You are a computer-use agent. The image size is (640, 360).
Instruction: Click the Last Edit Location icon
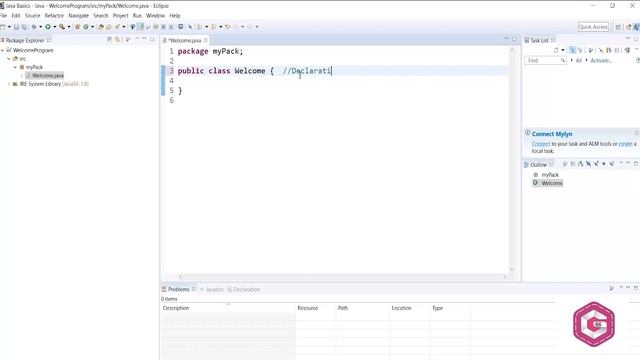tap(228, 27)
